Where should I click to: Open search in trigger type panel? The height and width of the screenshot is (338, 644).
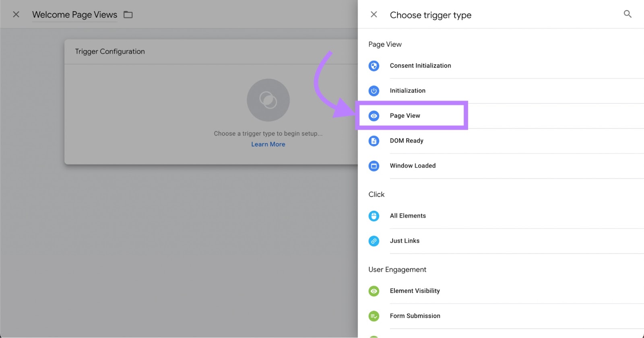coord(627,14)
